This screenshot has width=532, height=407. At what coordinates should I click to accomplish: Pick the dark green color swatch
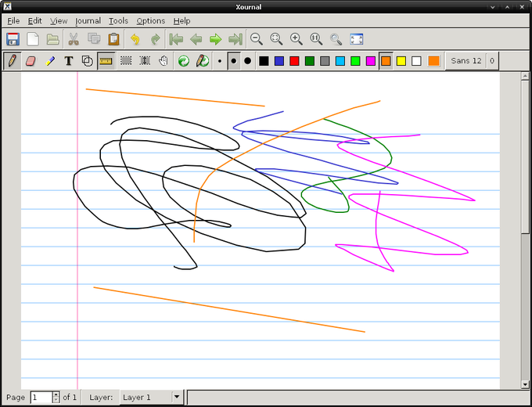310,61
